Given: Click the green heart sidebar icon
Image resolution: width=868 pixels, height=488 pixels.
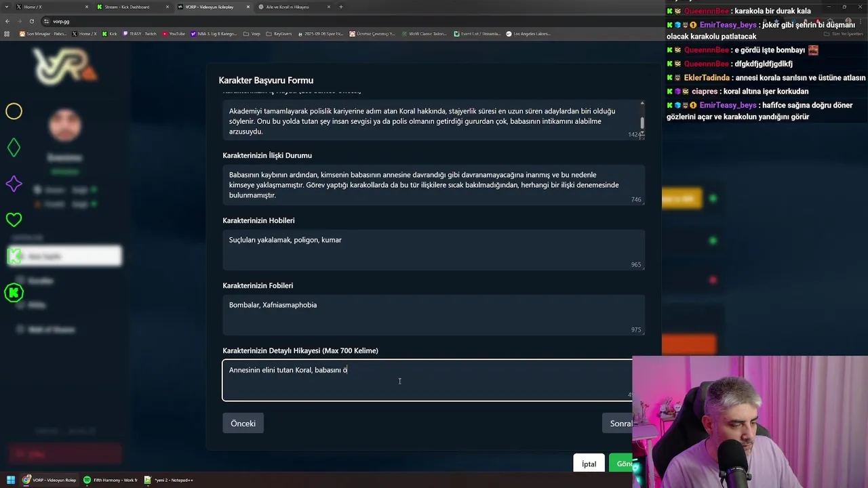Looking at the screenshot, I should click(x=14, y=220).
